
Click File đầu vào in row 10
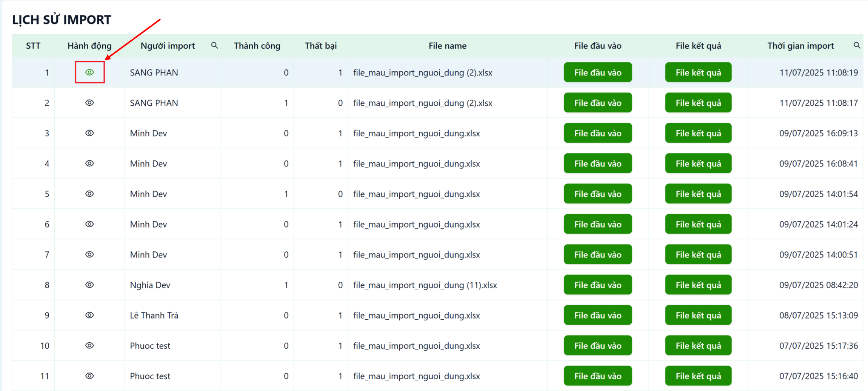tap(598, 345)
